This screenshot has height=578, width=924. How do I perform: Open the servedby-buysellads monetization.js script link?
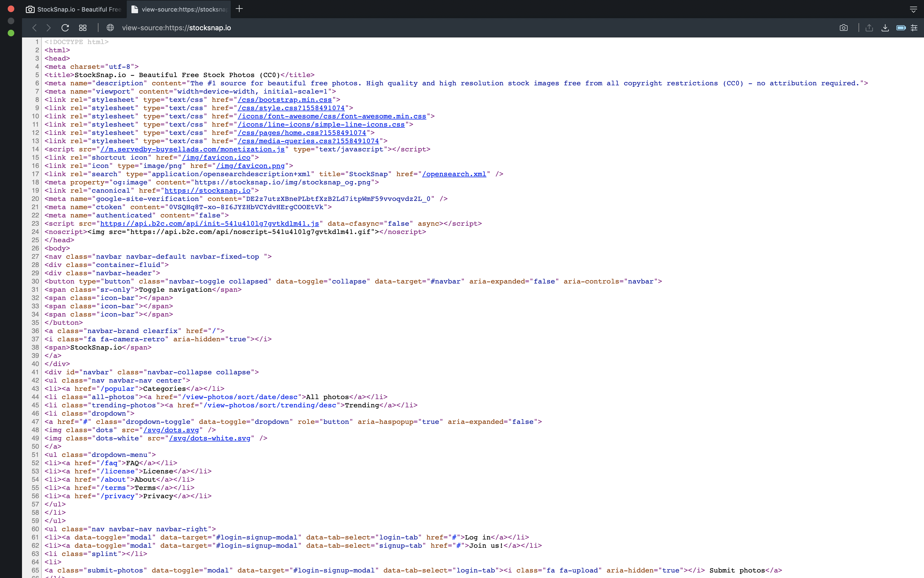(x=193, y=149)
